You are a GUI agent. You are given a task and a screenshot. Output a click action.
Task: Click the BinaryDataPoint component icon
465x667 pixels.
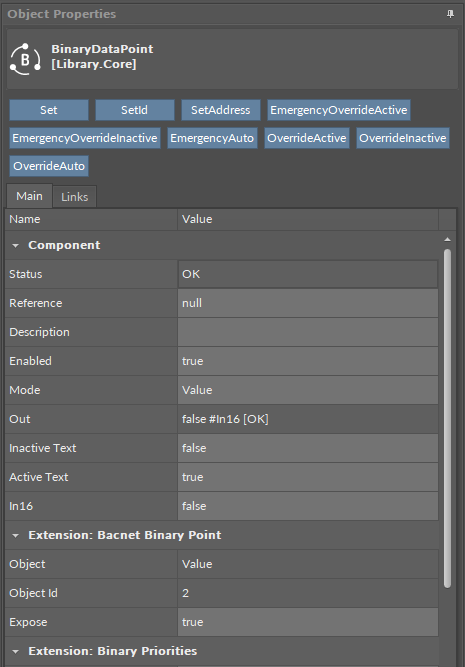click(26, 60)
